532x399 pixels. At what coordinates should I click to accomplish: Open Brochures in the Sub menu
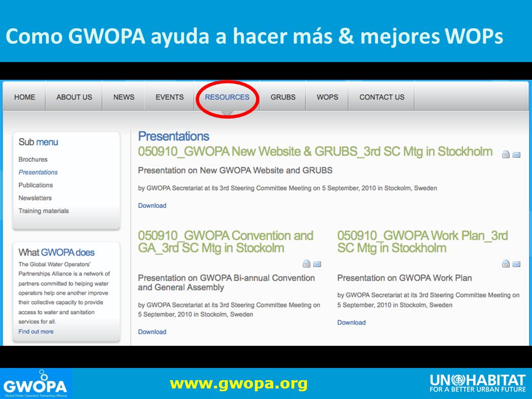pyautogui.click(x=33, y=160)
